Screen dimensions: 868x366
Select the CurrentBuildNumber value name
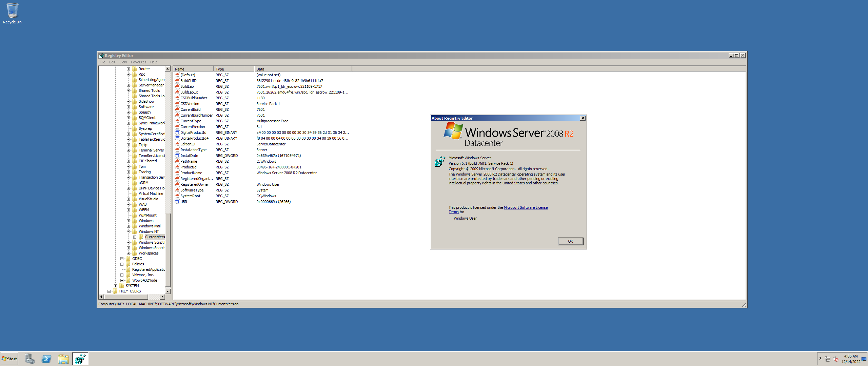click(196, 115)
